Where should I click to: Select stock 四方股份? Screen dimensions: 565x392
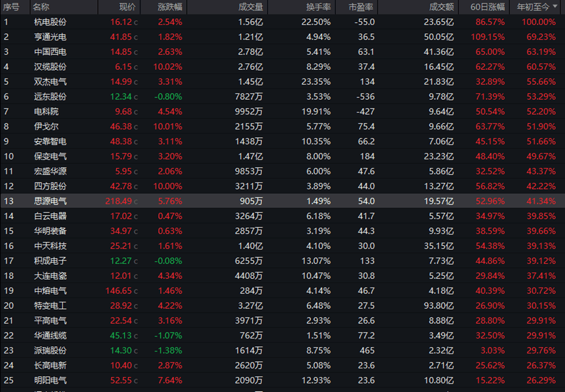click(x=50, y=186)
